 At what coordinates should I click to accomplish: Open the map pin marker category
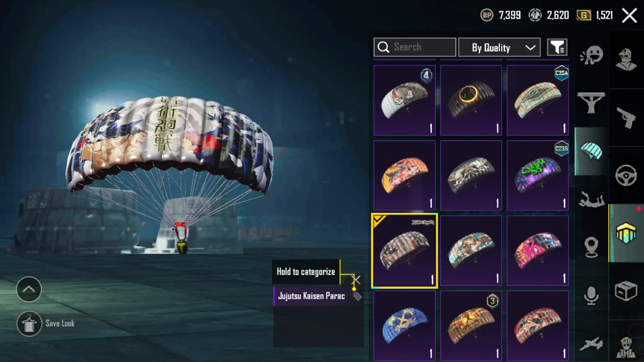point(591,247)
